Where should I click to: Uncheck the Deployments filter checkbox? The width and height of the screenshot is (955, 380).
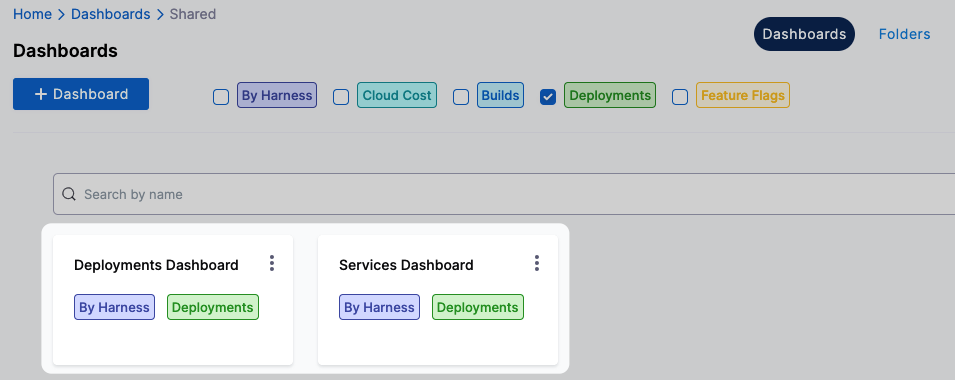tap(548, 96)
